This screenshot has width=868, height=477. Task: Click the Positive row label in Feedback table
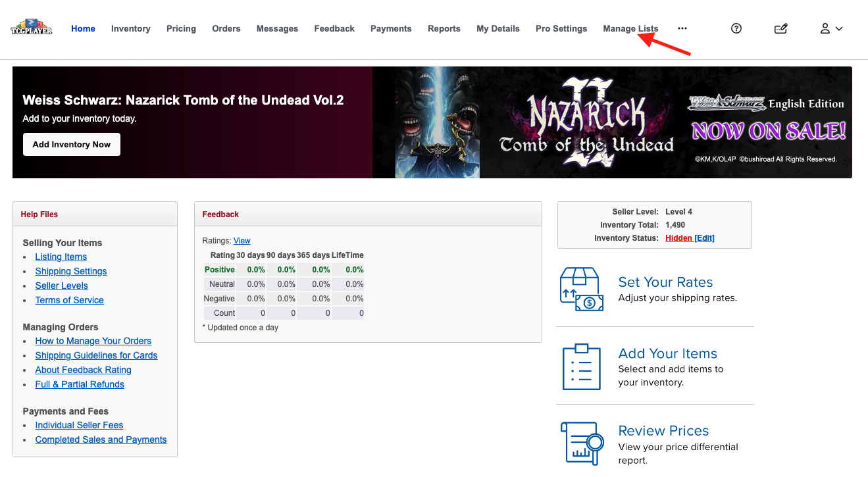click(x=220, y=270)
